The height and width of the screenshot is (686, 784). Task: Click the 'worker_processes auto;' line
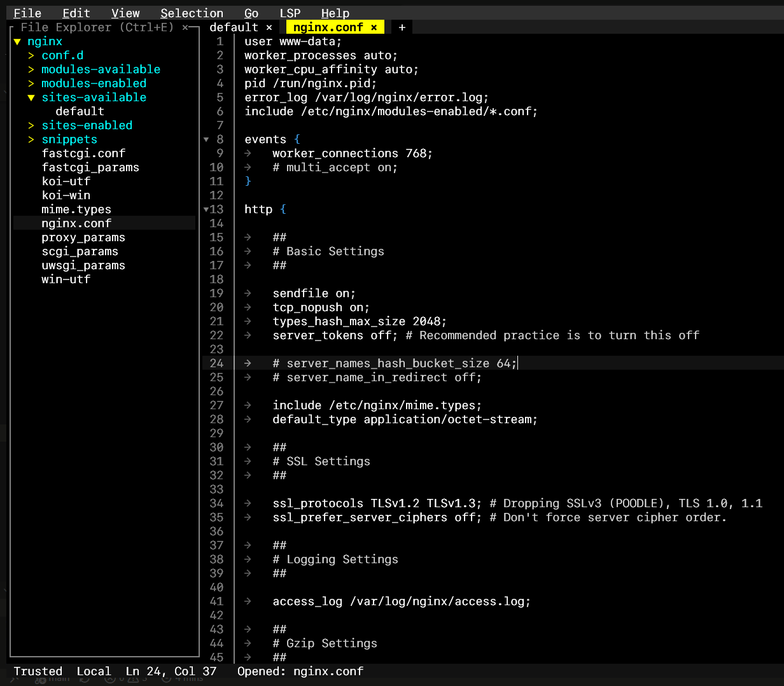click(x=321, y=55)
